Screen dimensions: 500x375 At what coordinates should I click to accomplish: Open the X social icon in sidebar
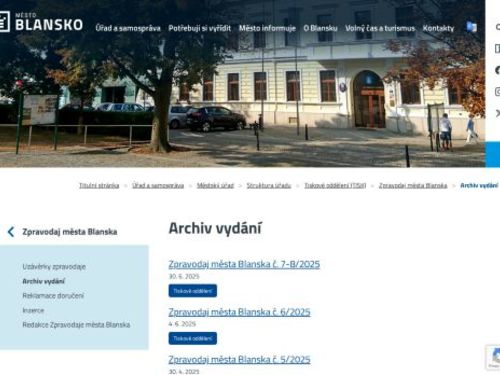coord(498,113)
